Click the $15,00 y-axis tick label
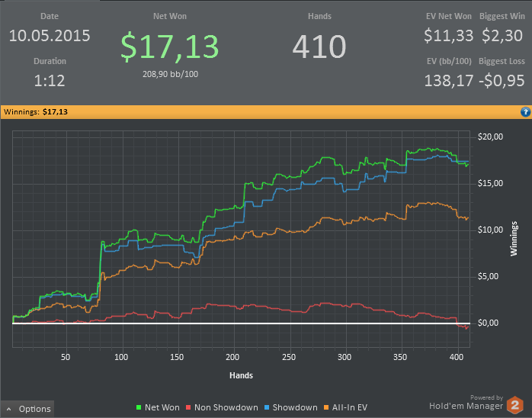Viewport: 532px width, 418px height. (490, 183)
